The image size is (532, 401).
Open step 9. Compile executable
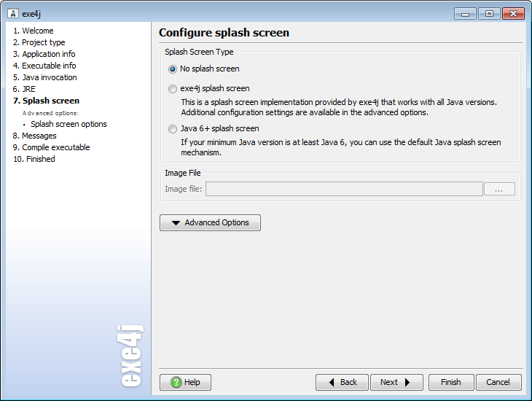(x=51, y=147)
